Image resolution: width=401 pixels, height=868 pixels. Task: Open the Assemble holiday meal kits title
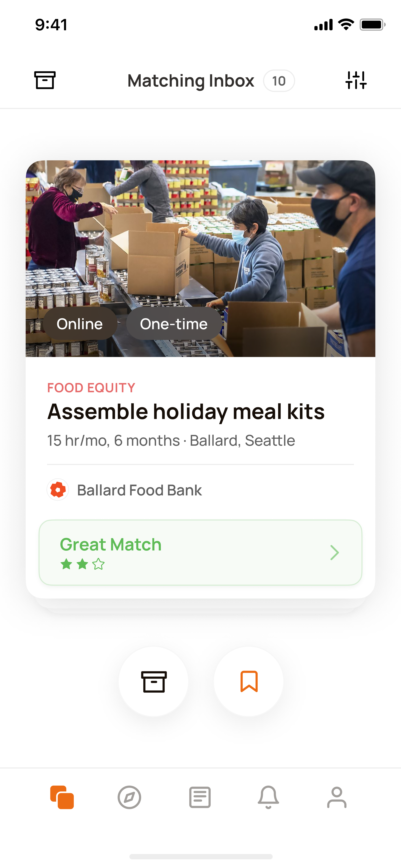tap(186, 412)
